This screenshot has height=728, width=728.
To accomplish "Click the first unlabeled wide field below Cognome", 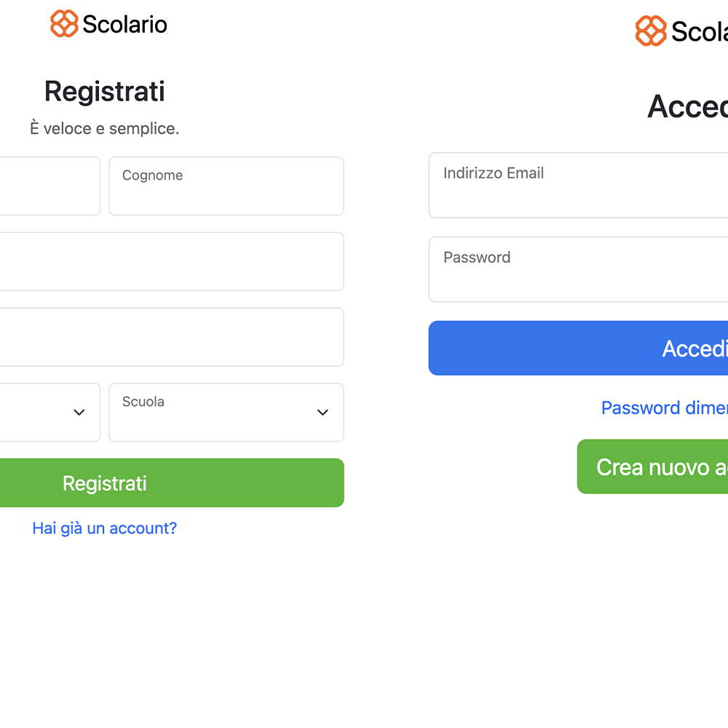I will 172,261.
